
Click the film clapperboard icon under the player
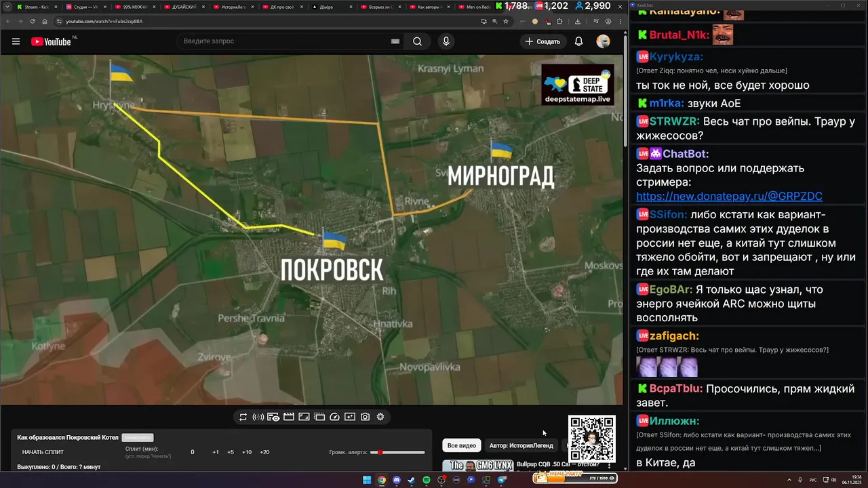pos(289,417)
